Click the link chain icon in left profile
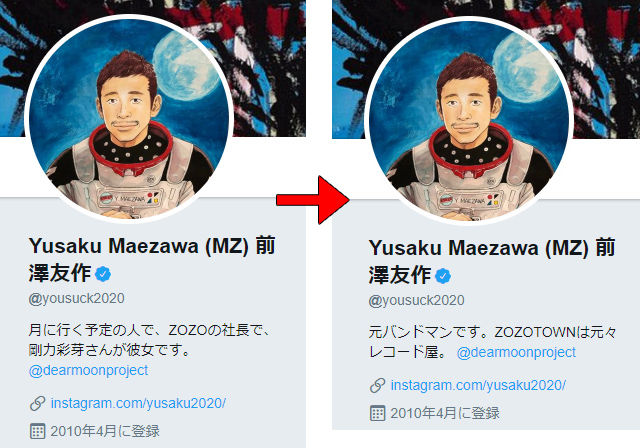Viewport: 640px width, 448px height. [x=38, y=404]
